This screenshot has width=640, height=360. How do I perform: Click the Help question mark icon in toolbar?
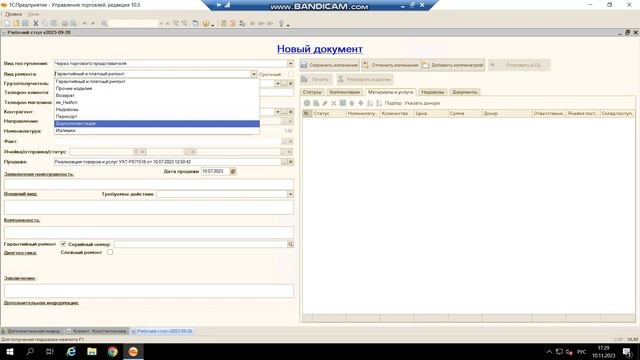pos(206,24)
